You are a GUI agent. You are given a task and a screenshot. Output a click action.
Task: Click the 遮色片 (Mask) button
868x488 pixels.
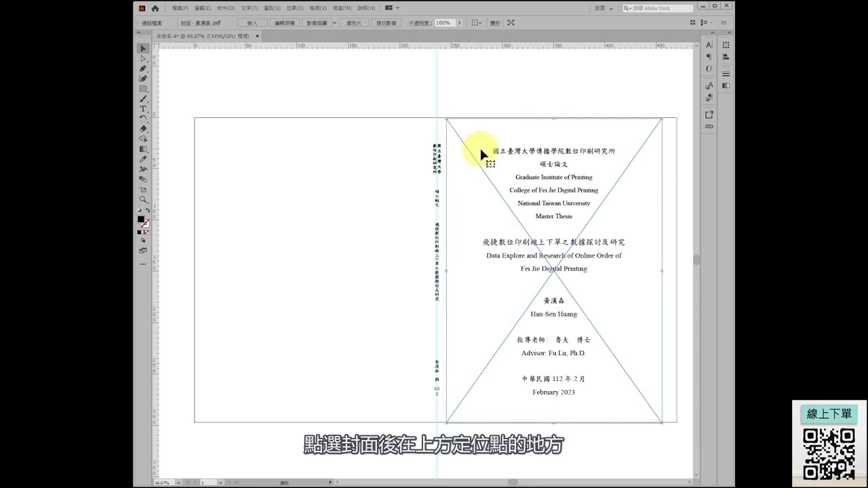coord(353,22)
